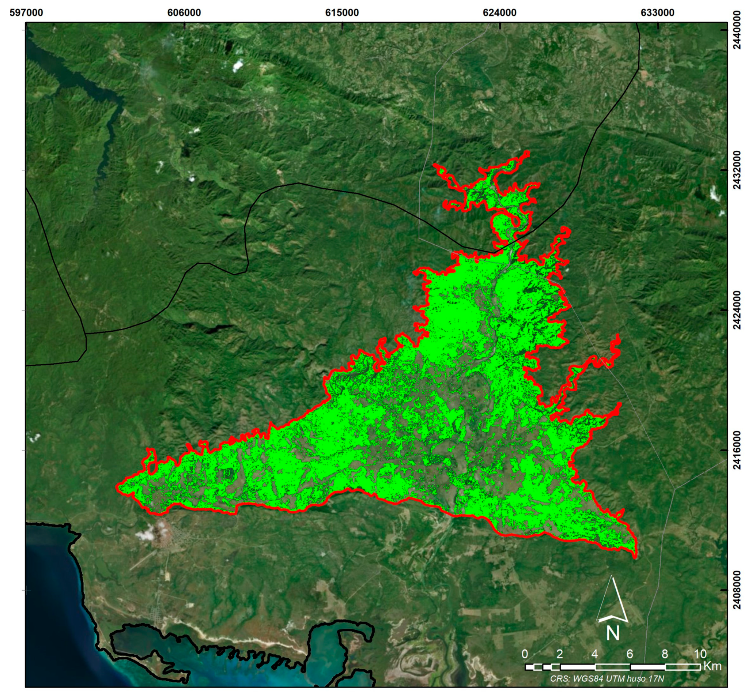Click the 0 mark on scale bar
The width and height of the screenshot is (752, 700).
click(525, 654)
